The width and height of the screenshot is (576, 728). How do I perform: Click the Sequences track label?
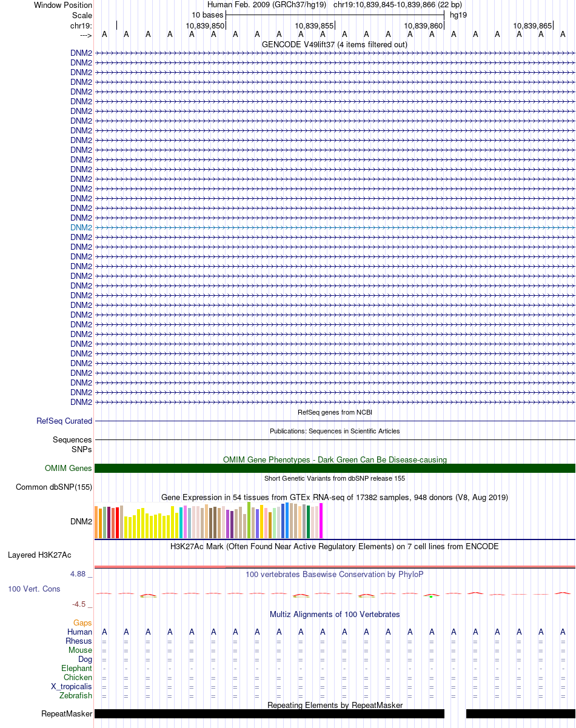(x=72, y=439)
